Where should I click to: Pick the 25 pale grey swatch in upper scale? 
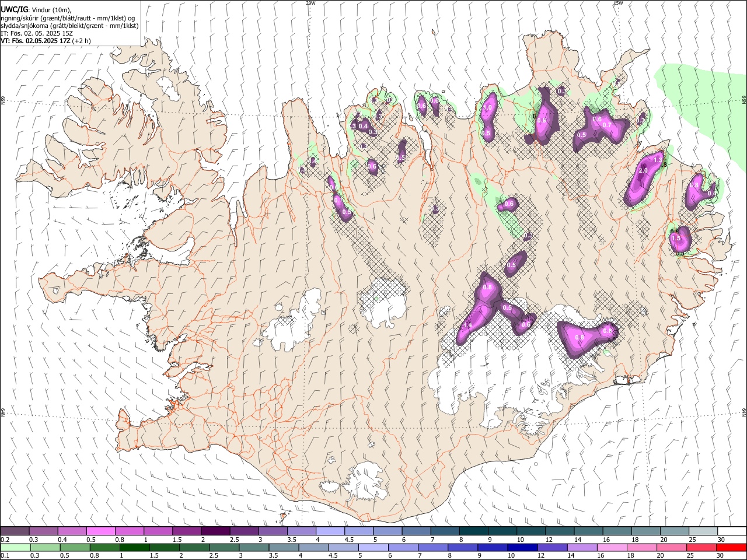click(x=703, y=531)
